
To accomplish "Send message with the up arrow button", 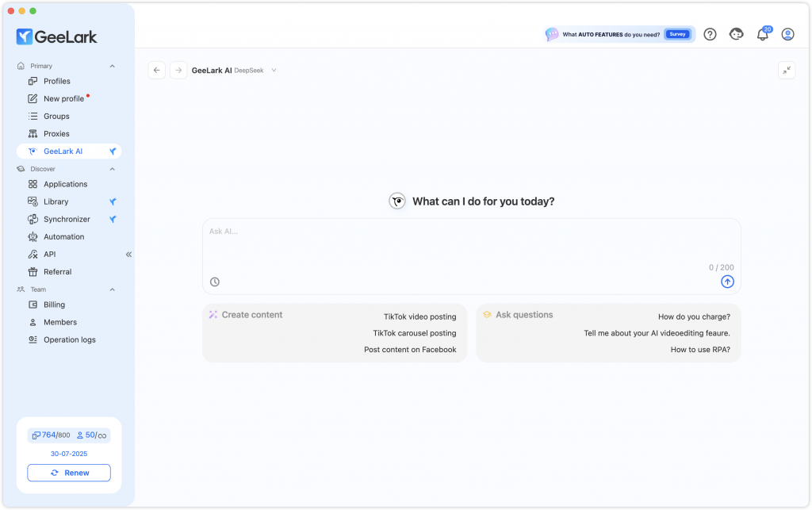I will (727, 282).
